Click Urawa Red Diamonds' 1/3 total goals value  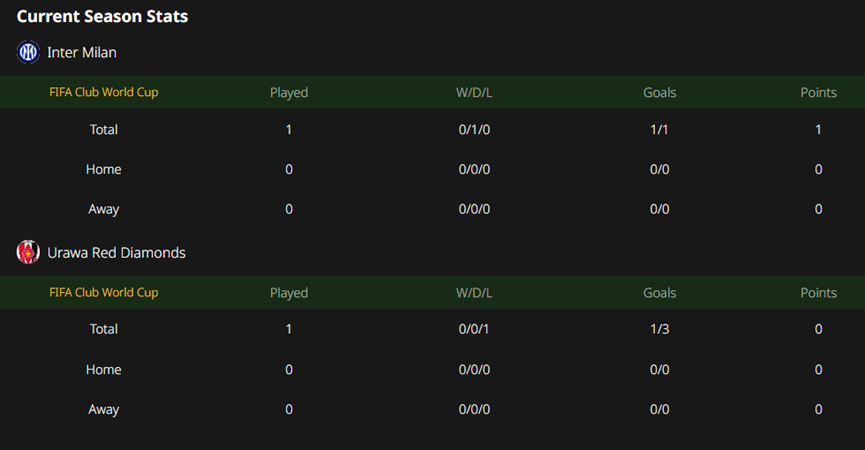[x=659, y=329]
